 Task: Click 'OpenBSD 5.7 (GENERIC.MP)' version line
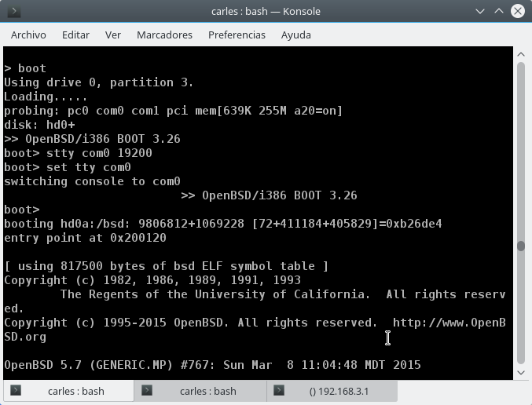point(212,365)
